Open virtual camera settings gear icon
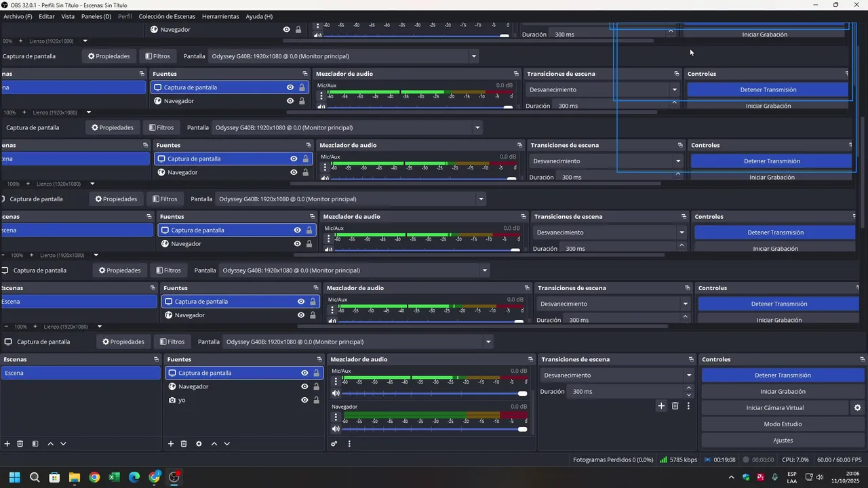 [x=857, y=408]
